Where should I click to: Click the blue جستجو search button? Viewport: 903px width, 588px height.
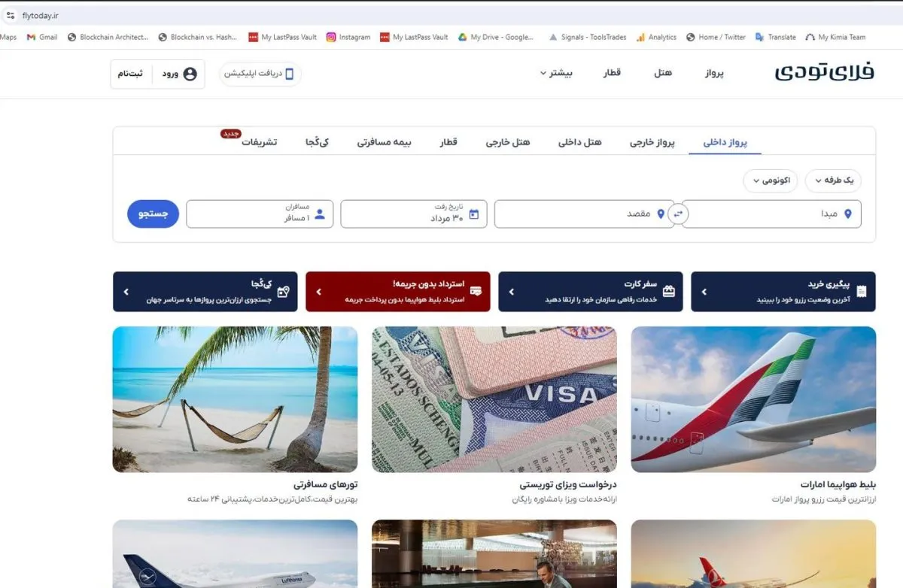(154, 214)
